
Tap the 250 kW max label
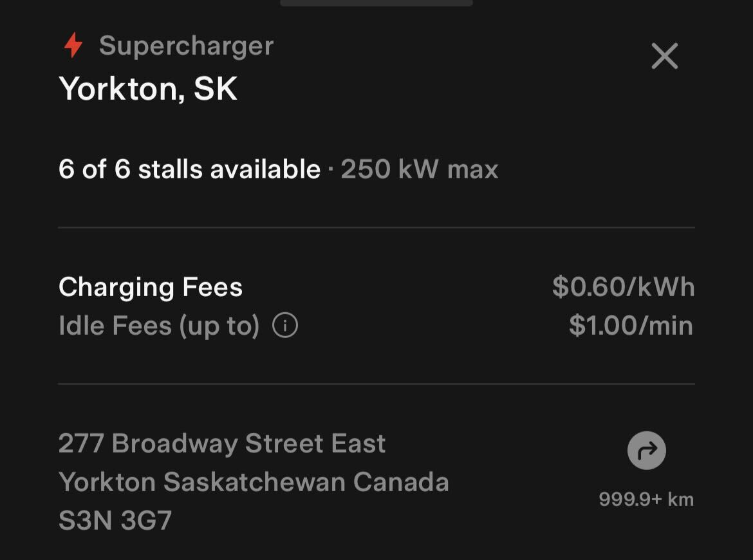coord(420,169)
